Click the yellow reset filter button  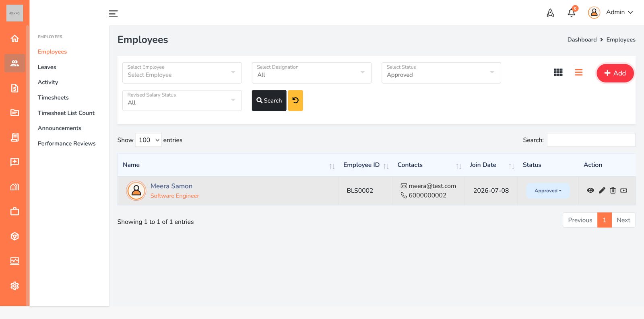(x=295, y=101)
